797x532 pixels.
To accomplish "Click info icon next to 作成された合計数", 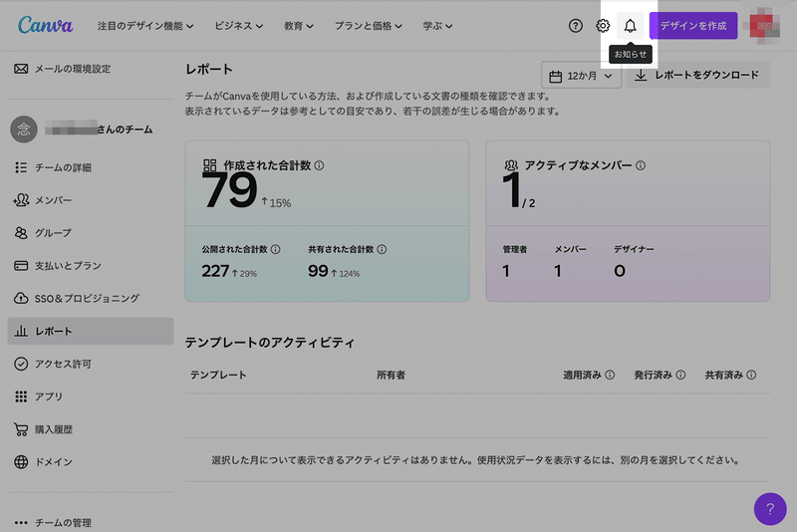I will click(x=319, y=165).
